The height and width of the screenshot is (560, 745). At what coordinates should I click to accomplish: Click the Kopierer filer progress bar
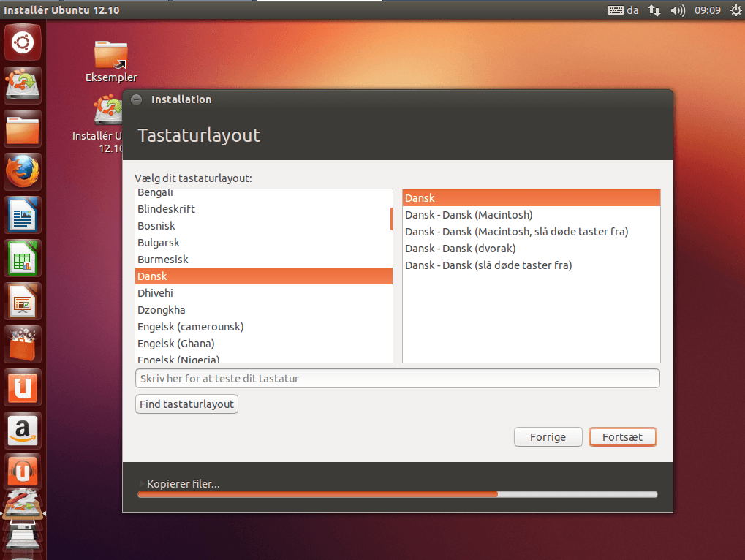pyautogui.click(x=397, y=494)
